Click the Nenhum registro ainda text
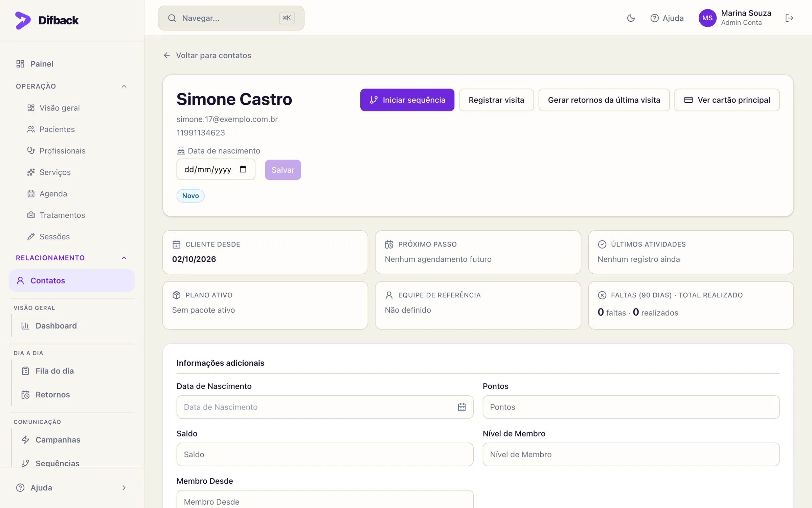Image resolution: width=812 pixels, height=508 pixels. tap(638, 259)
